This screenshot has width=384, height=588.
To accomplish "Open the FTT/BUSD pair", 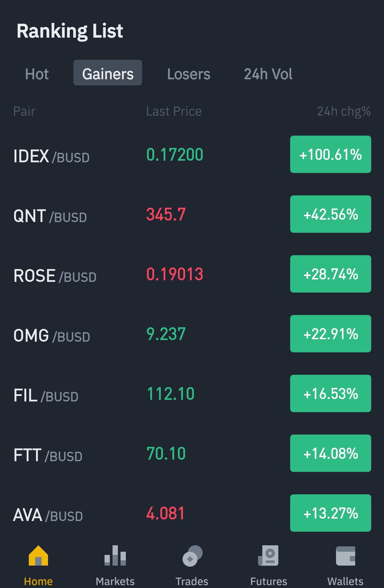I will 192,453.
